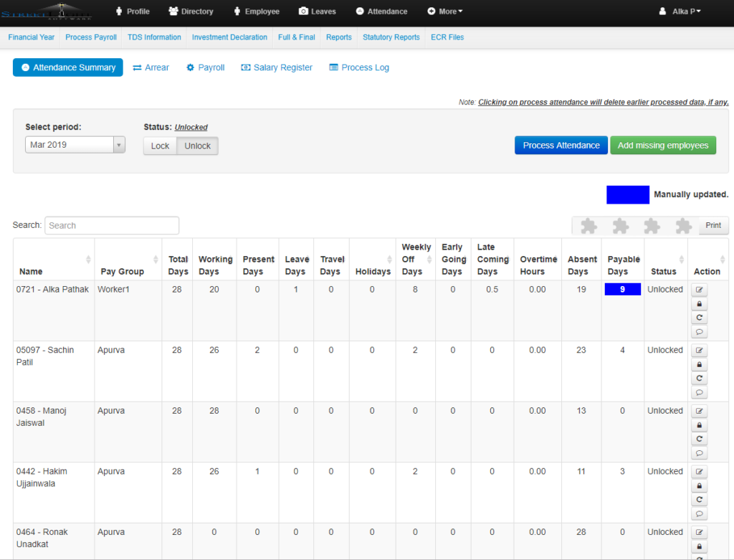Switch to the Salary Register tab

click(277, 67)
